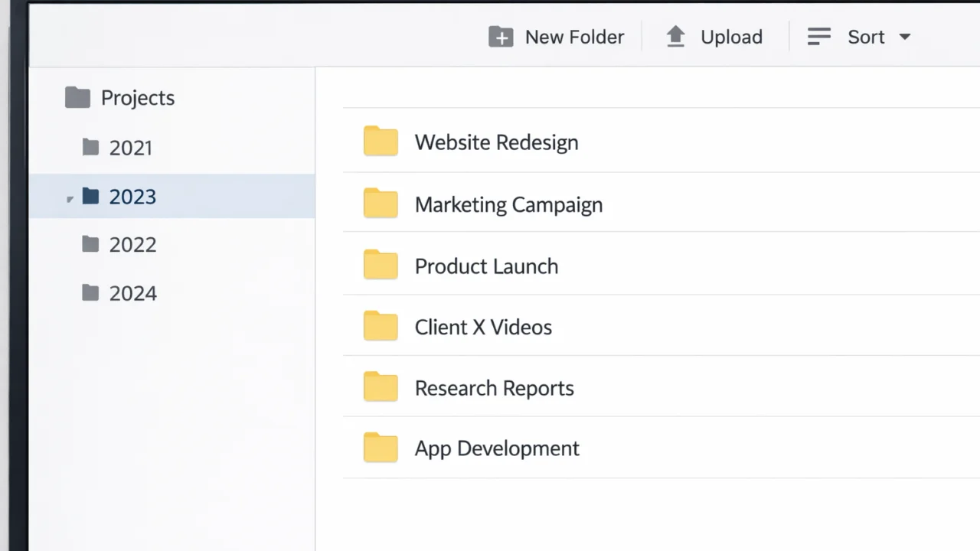Click the New Folder button label
Viewport: 980px width, 551px height.
point(574,37)
